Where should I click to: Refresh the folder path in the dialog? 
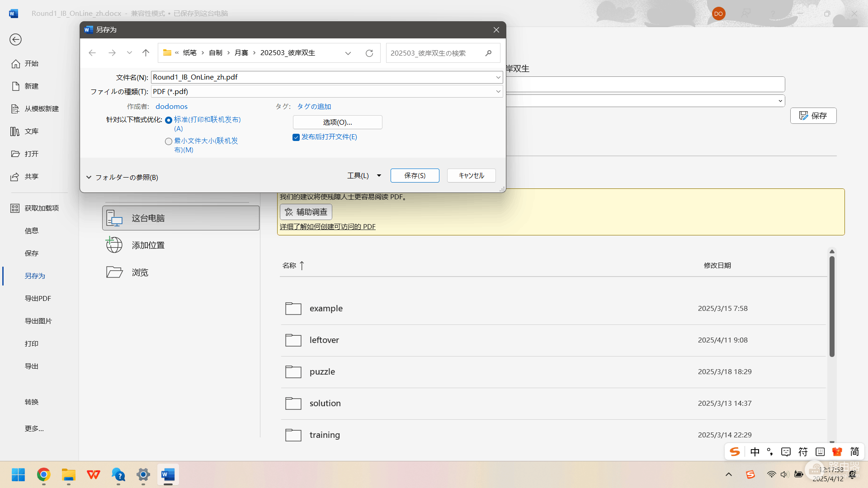pos(369,53)
